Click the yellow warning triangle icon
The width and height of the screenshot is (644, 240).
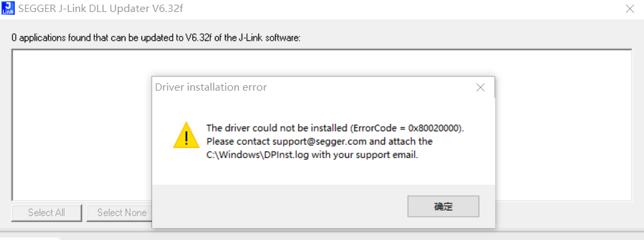(x=186, y=135)
